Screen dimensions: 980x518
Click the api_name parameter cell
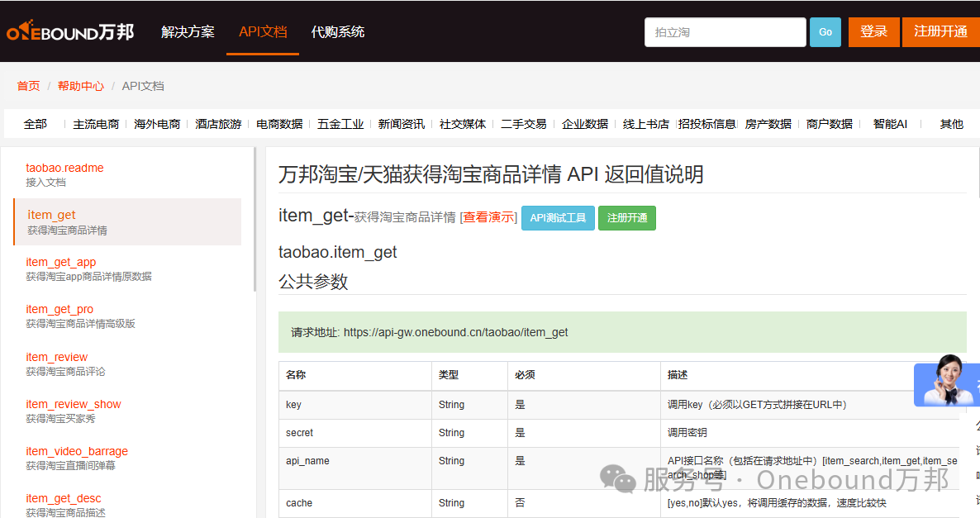(x=355, y=468)
